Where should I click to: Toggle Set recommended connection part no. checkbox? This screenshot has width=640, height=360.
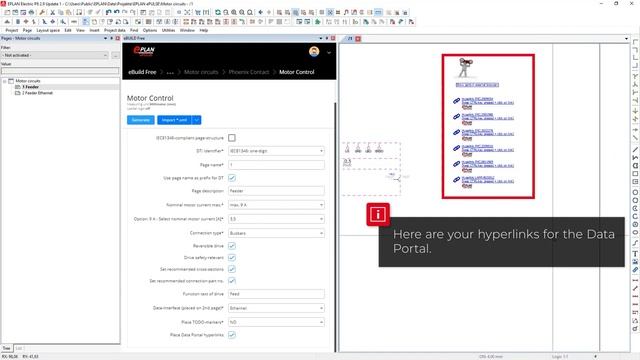(232, 281)
